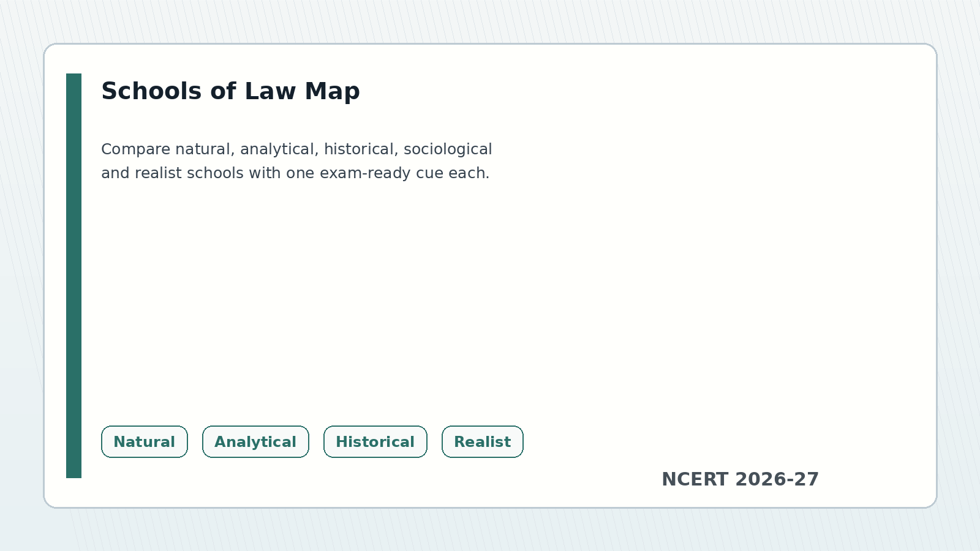Click the line 'and realist schools with one exam-ready cue each.'
The width and height of the screenshot is (980, 551).
[295, 173]
